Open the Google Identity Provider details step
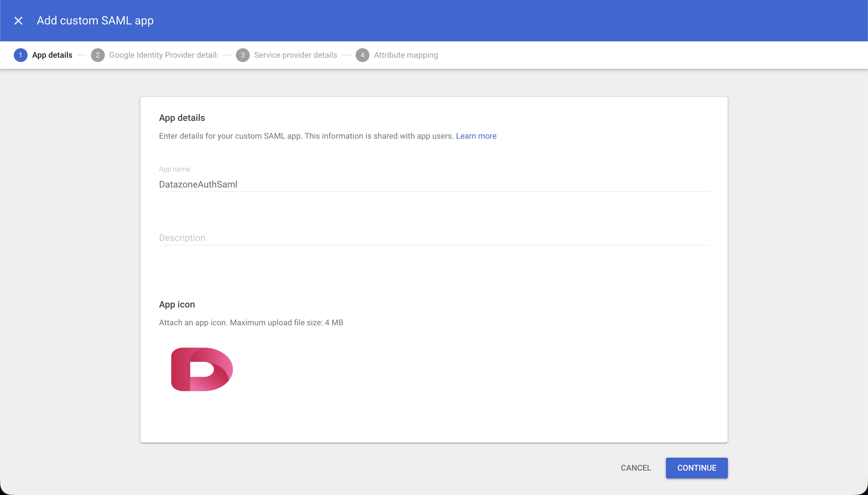The width and height of the screenshot is (868, 495). pyautogui.click(x=163, y=55)
